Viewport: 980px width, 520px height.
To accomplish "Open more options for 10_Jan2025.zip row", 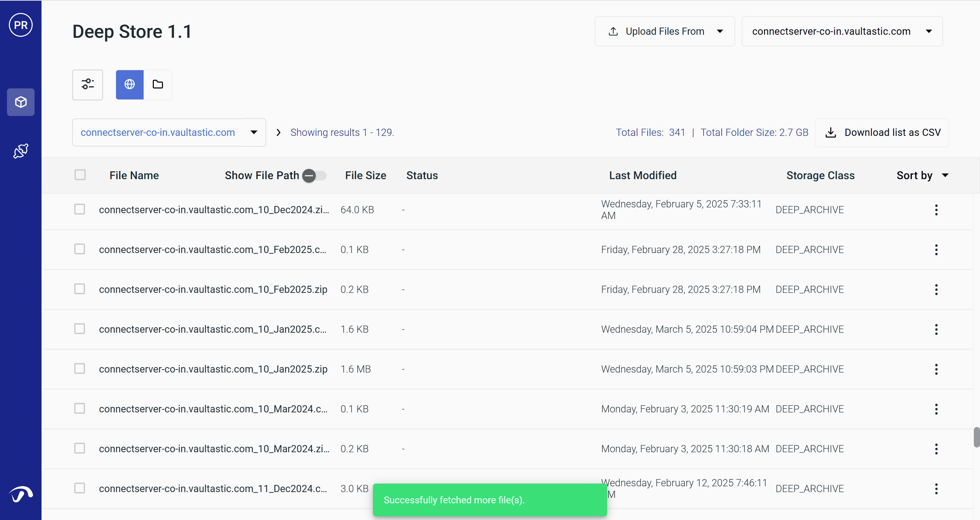I will (x=936, y=369).
